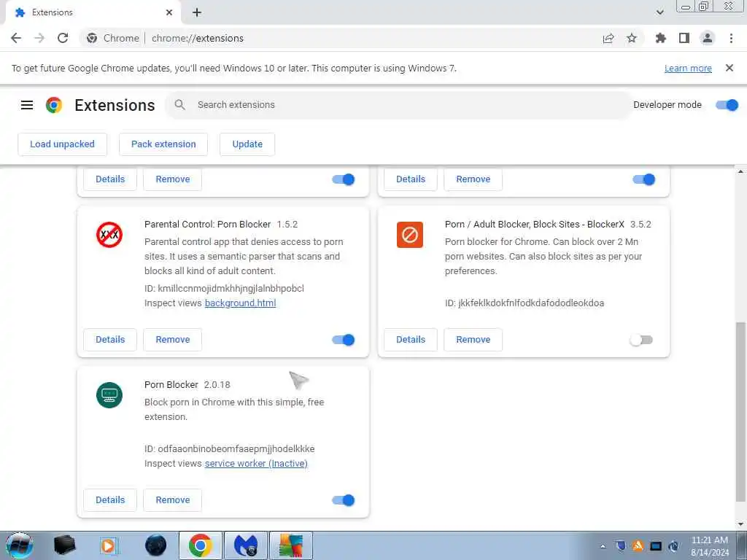The width and height of the screenshot is (747, 560).
Task: Bookmark this page with star icon
Action: [x=632, y=38]
